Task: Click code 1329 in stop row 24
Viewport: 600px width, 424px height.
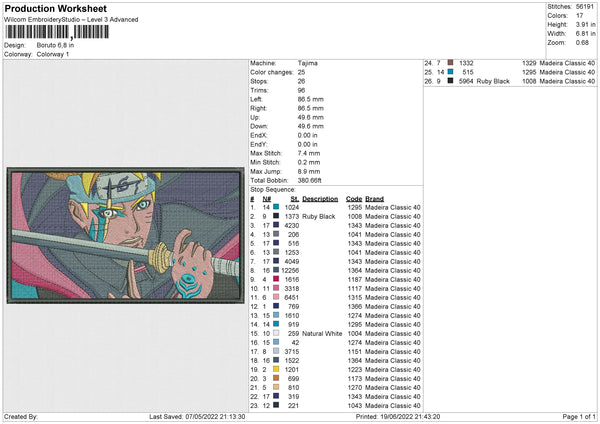Action: tap(529, 63)
